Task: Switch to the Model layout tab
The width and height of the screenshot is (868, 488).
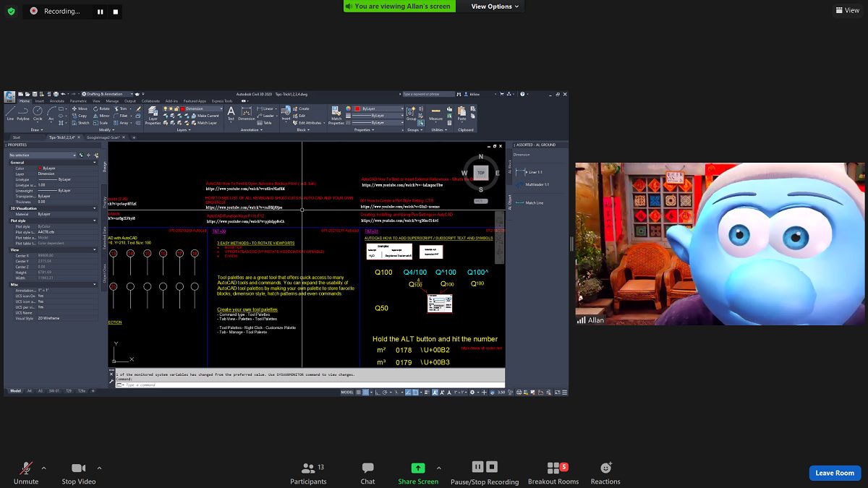Action: click(x=14, y=391)
